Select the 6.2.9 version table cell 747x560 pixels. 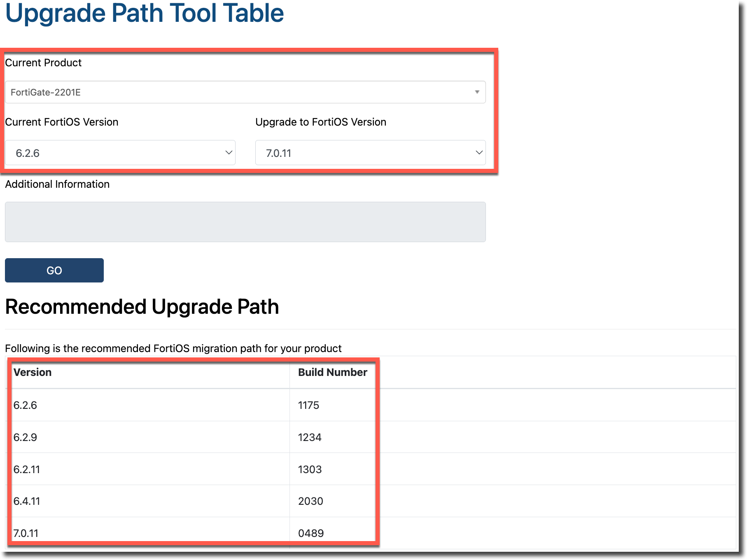(25, 437)
